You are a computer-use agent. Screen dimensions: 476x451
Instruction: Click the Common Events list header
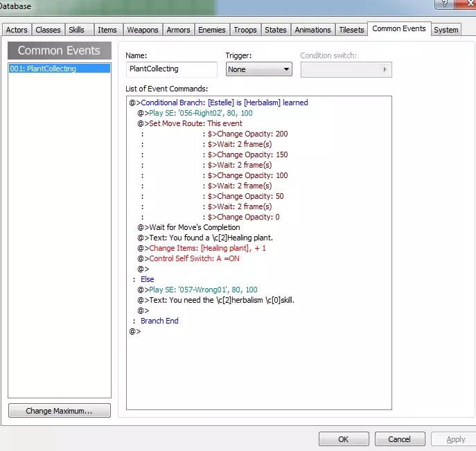(x=60, y=51)
